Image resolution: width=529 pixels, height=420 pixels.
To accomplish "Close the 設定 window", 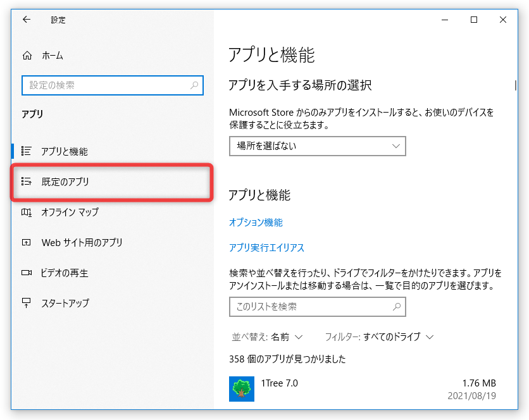I will pyautogui.click(x=503, y=20).
